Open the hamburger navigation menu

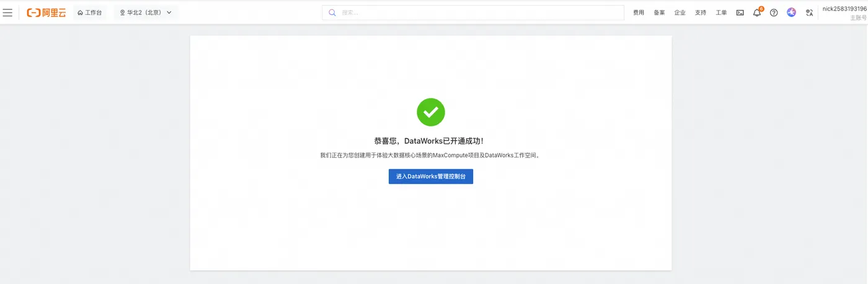8,12
